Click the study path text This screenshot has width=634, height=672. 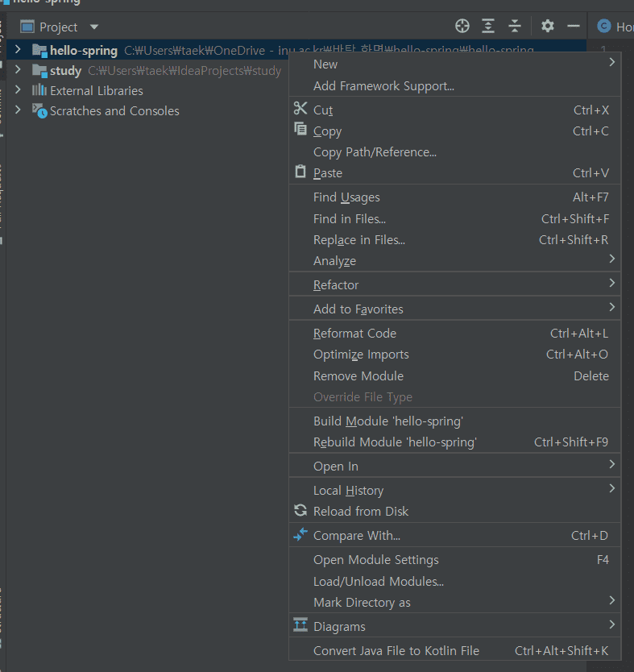(184, 71)
